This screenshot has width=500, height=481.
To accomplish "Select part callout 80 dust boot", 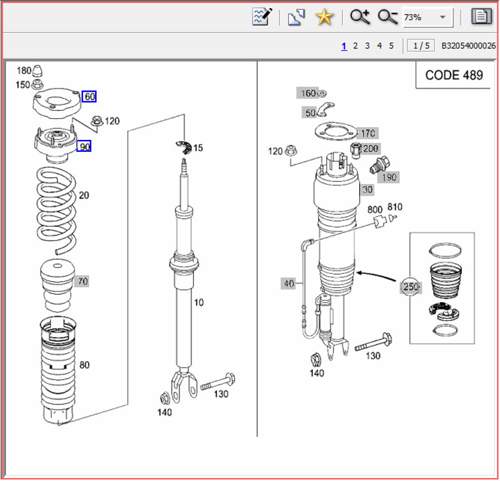I will tap(84, 365).
